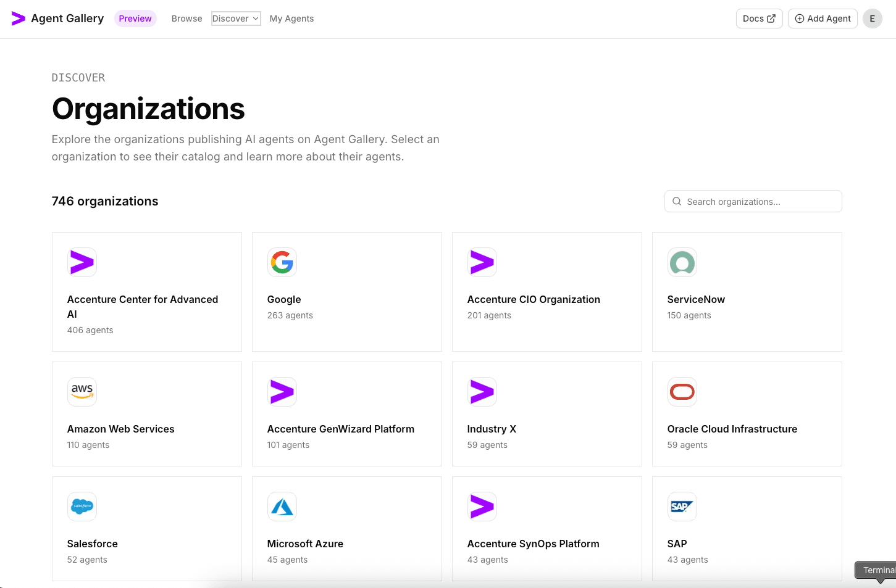Image resolution: width=896 pixels, height=588 pixels.
Task: Click the Accenture Agent Gallery logo
Action: 19,19
